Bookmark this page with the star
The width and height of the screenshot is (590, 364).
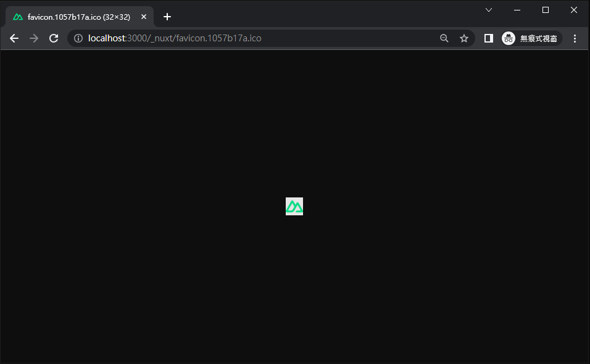pos(464,38)
